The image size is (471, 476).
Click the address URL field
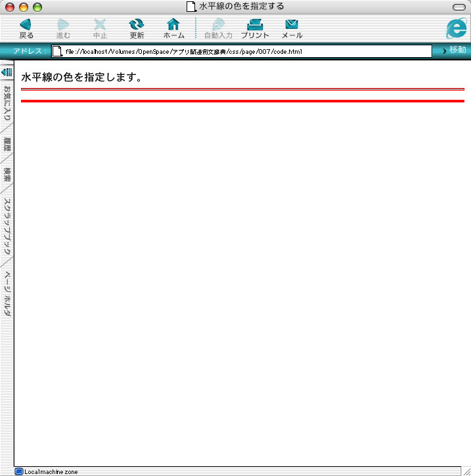(242, 51)
